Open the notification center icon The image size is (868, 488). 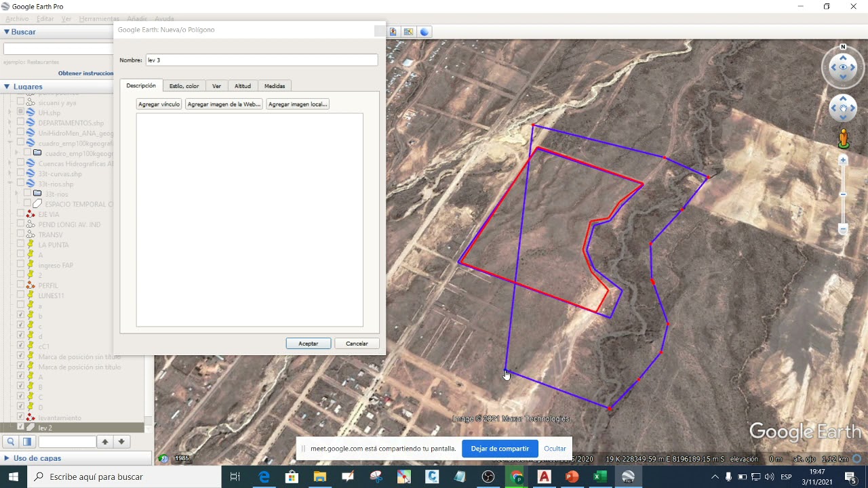850,477
